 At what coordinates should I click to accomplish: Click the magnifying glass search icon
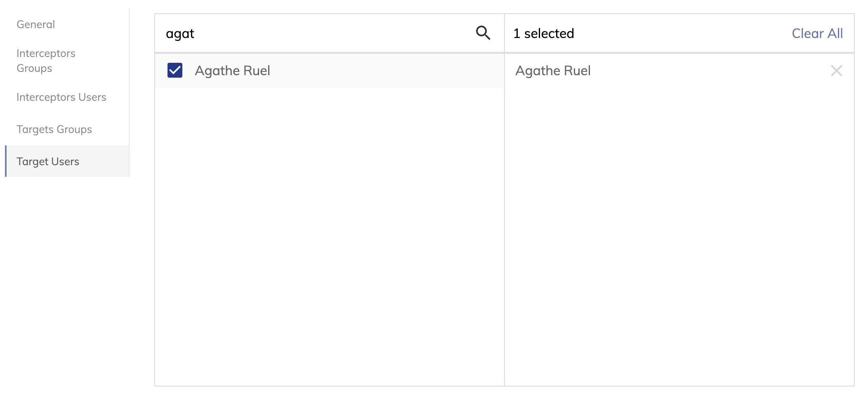tap(483, 33)
